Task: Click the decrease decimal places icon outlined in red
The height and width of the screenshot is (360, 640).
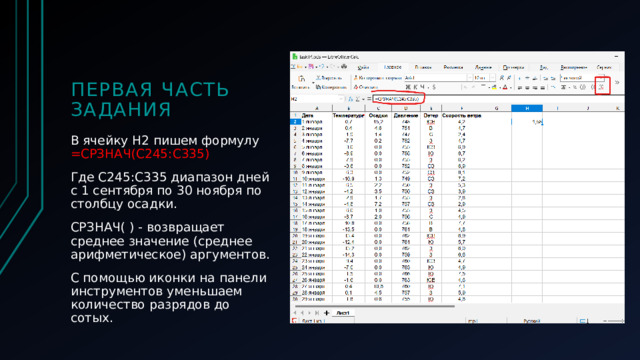Action: (602, 86)
